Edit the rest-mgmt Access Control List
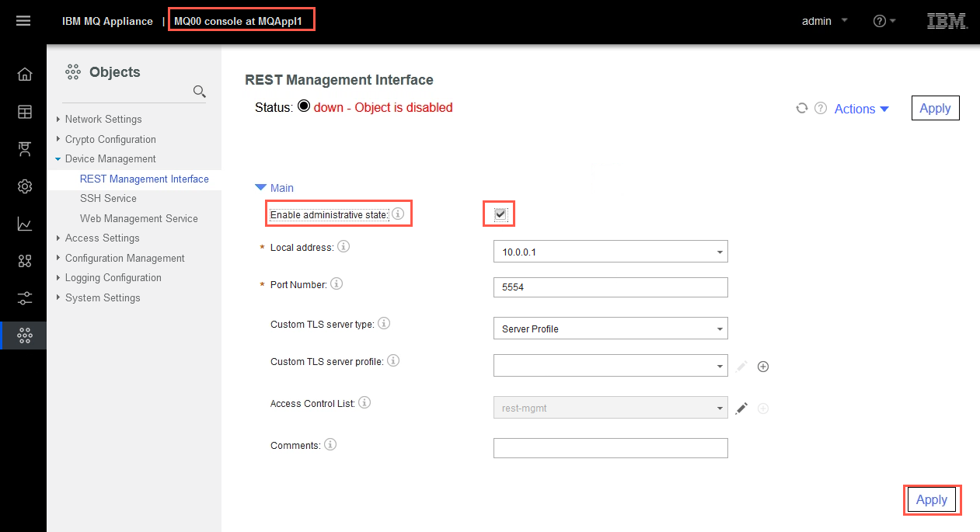This screenshot has width=980, height=532. (x=741, y=409)
